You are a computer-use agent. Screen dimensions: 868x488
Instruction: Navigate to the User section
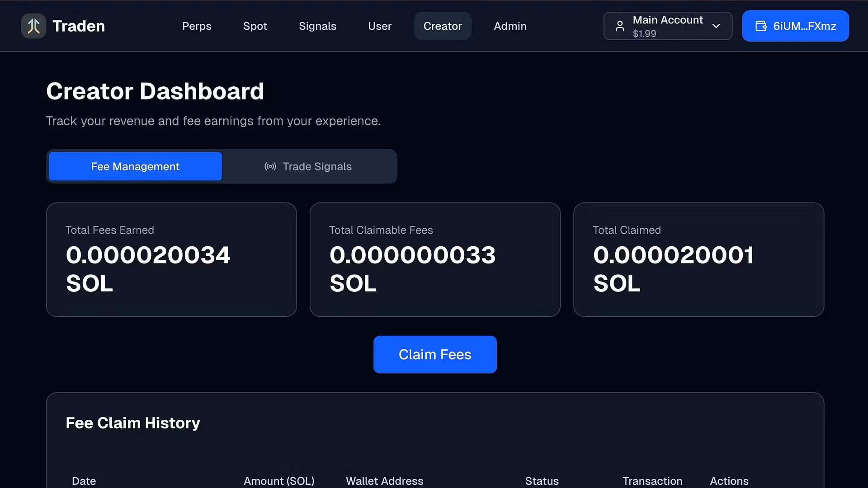click(379, 26)
